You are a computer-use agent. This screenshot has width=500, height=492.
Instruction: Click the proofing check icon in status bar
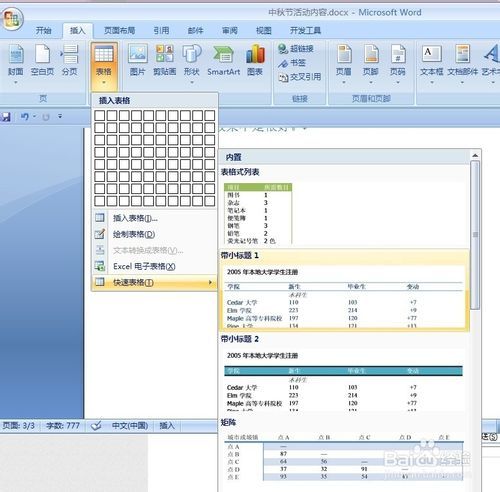point(96,426)
